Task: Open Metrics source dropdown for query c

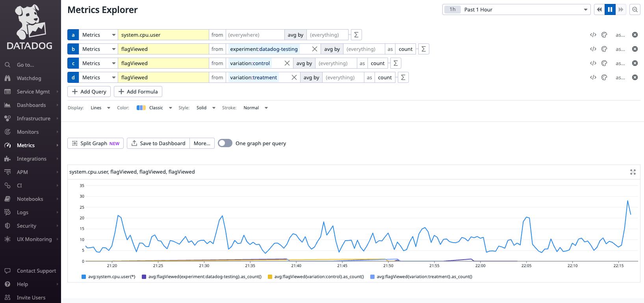Action: 98,63
